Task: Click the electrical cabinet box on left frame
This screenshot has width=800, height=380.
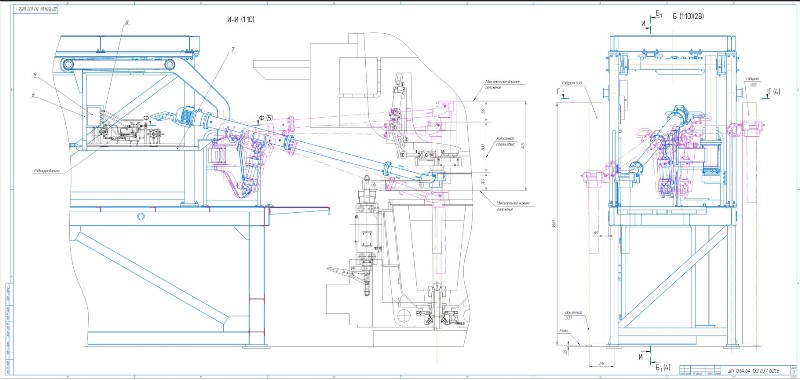Action: (94, 115)
